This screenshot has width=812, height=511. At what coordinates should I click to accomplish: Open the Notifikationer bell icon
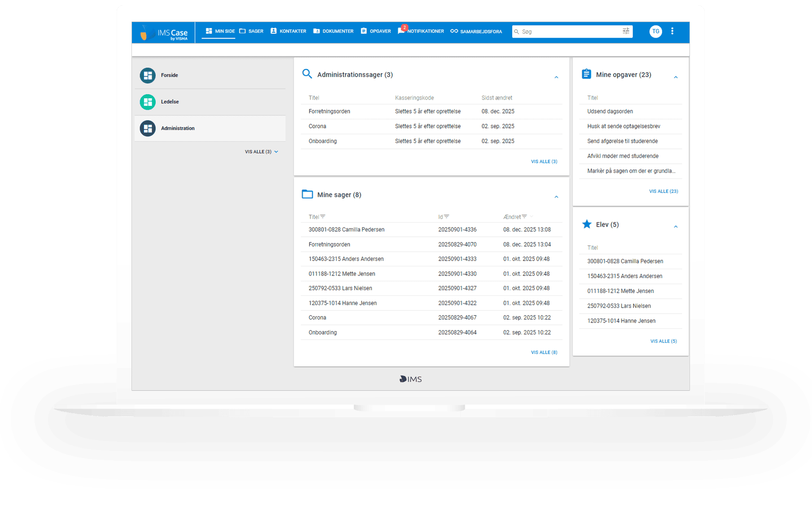point(401,31)
